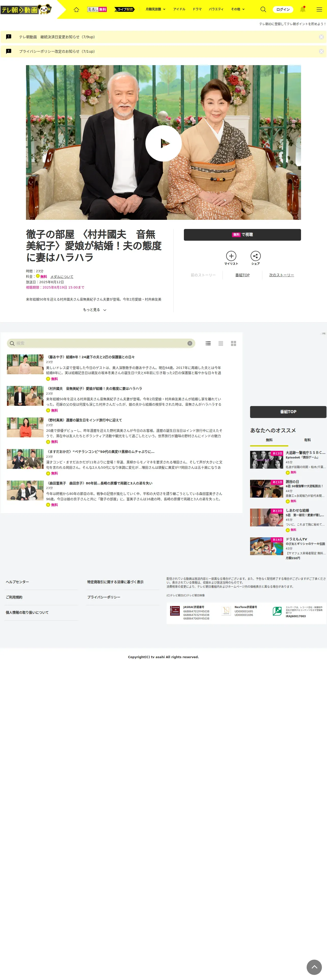Open ドラえもんTV recommended thumbnail
Image resolution: width=327 pixels, height=980 pixels.
(x=266, y=546)
